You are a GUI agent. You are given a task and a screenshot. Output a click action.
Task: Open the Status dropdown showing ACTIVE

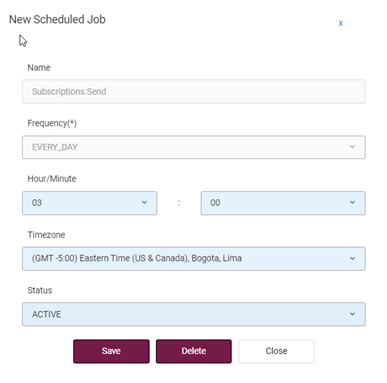click(x=194, y=314)
